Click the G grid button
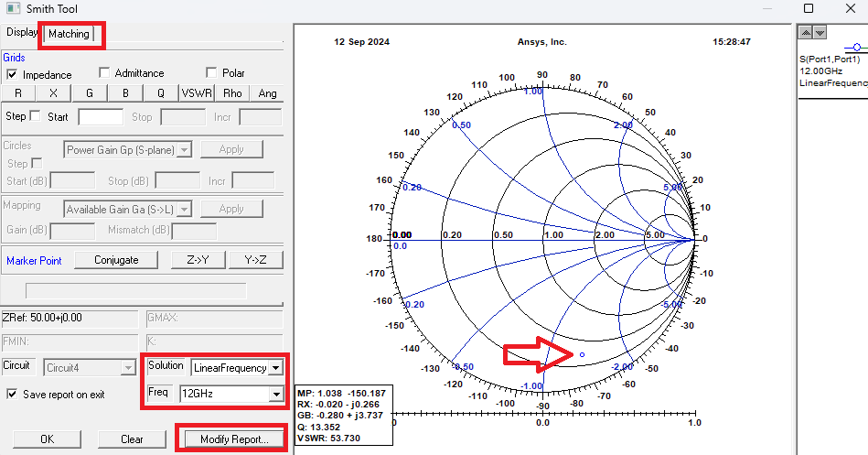The image size is (868, 455). [x=89, y=93]
